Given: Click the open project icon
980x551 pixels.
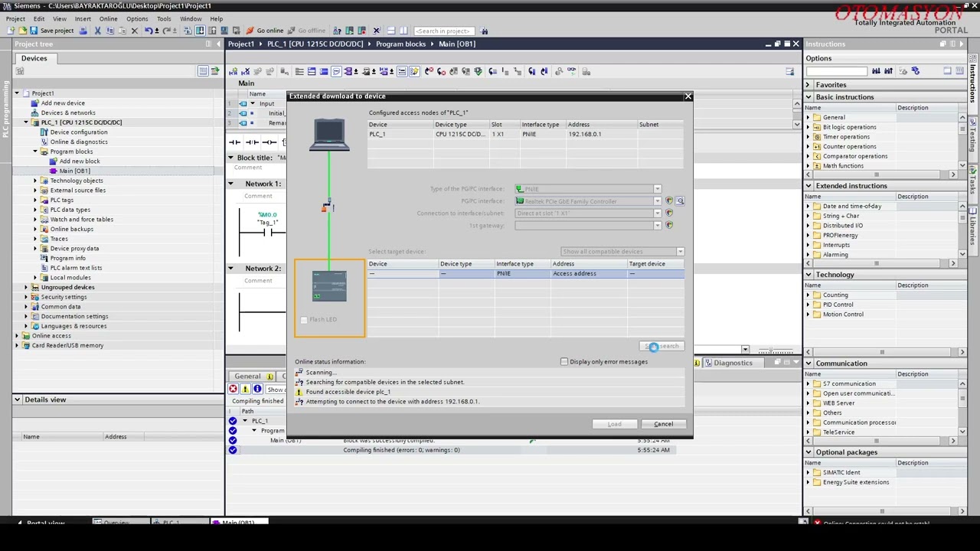Looking at the screenshot, I should [22, 31].
